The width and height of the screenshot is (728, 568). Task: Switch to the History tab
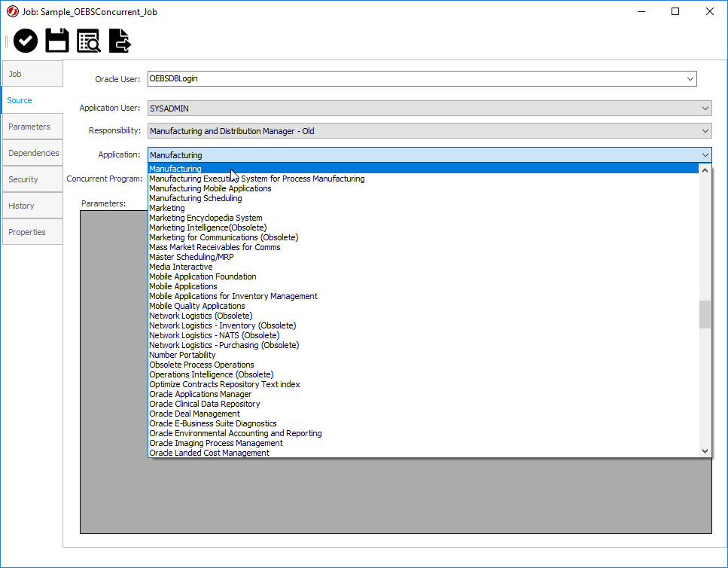point(32,206)
